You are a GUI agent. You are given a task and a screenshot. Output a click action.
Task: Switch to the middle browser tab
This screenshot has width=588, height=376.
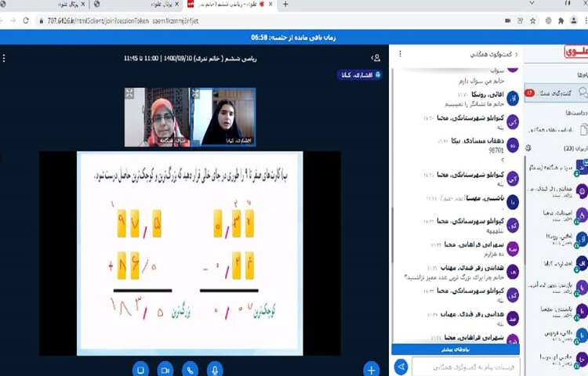pos(137,4)
